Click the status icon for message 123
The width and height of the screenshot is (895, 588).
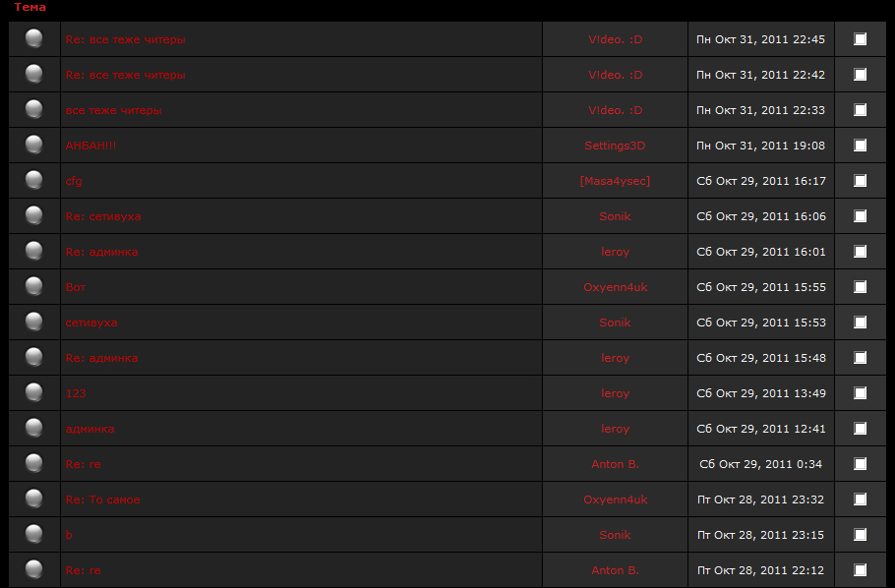(34, 392)
